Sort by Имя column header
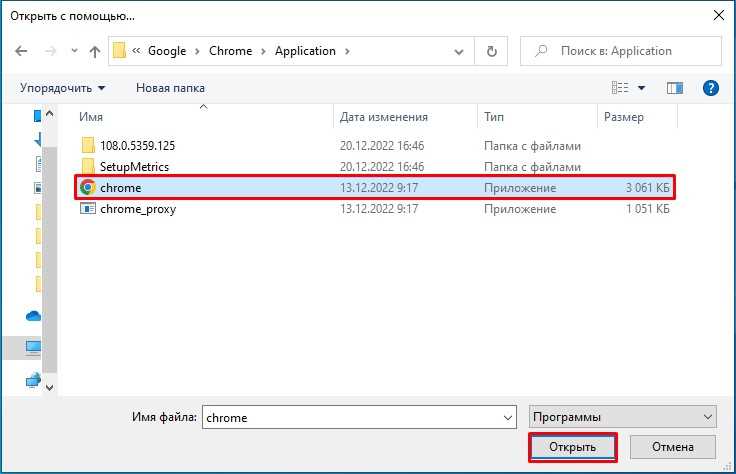The width and height of the screenshot is (736, 474). tap(91, 117)
